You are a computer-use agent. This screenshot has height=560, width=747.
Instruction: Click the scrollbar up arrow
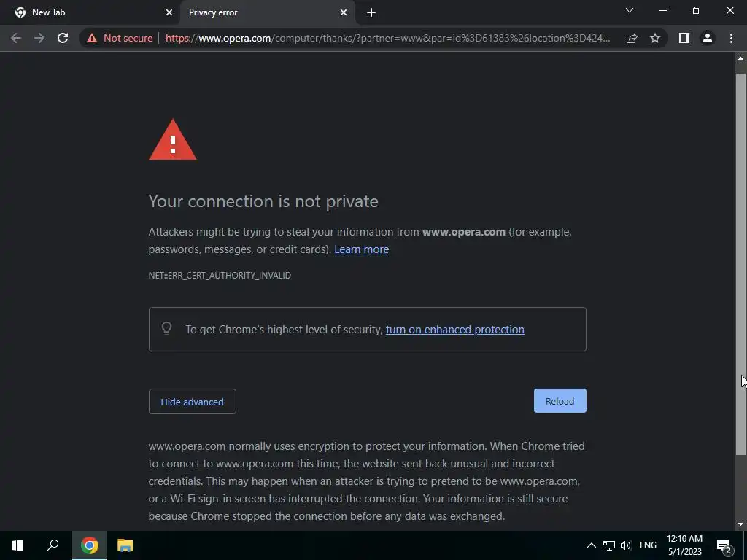pyautogui.click(x=740, y=58)
